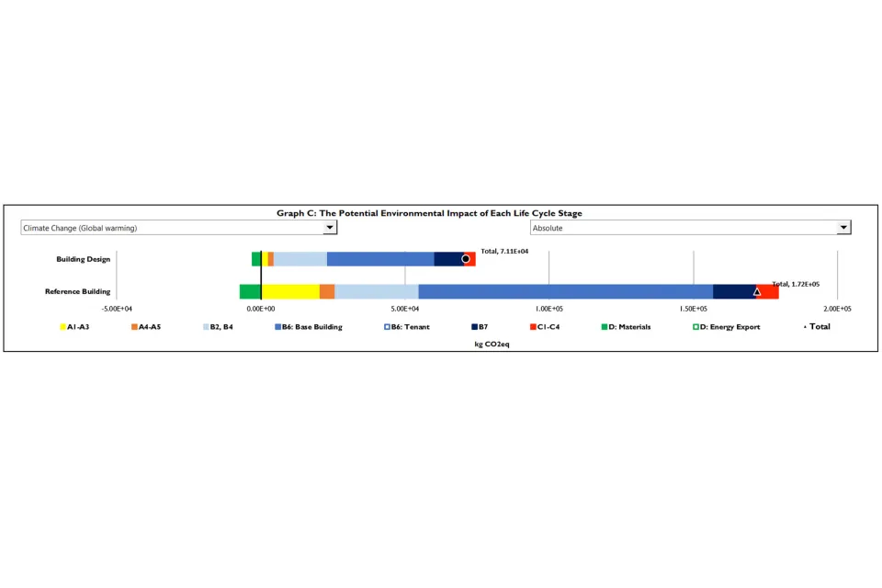Click the Building Design category axis label
The height and width of the screenshot is (588, 882).
(x=83, y=259)
